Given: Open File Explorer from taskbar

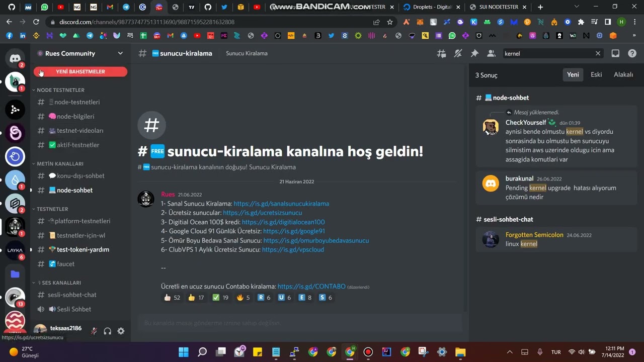Looking at the screenshot, I should [x=460, y=352].
